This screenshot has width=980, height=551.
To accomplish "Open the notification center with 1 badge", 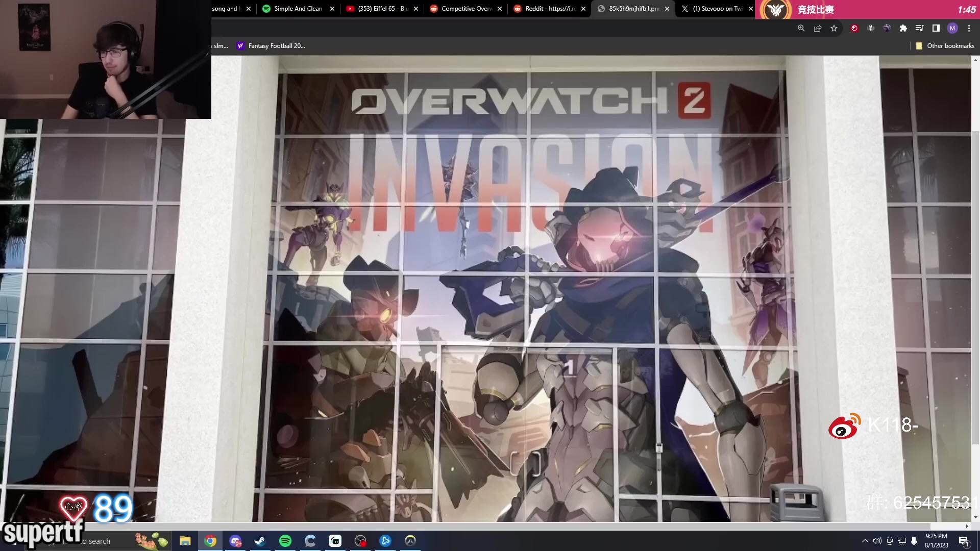I will pyautogui.click(x=964, y=541).
